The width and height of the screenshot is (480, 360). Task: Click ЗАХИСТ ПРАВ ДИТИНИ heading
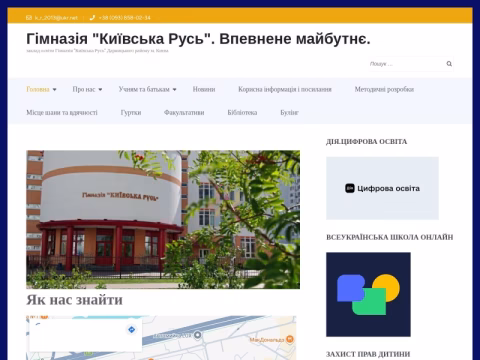coord(368,354)
